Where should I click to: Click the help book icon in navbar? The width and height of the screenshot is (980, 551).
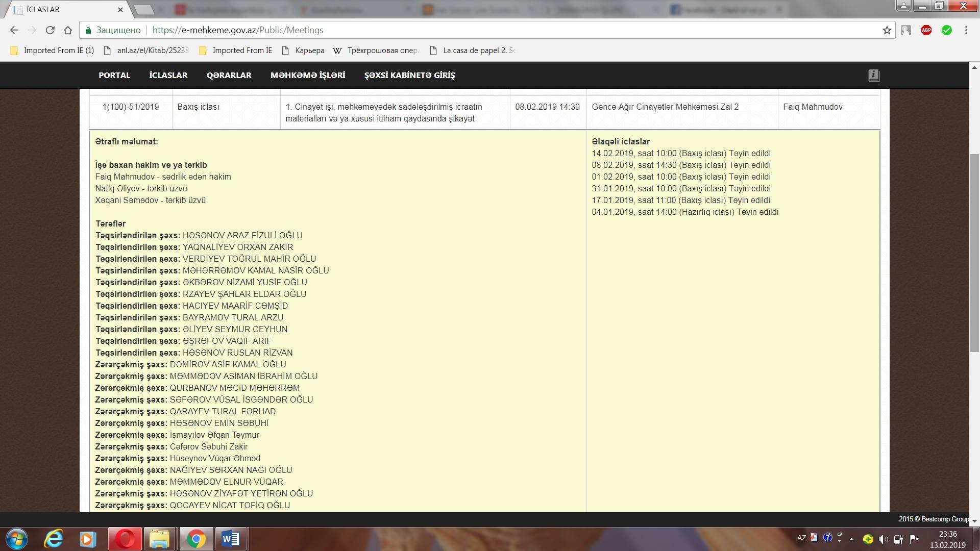874,76
